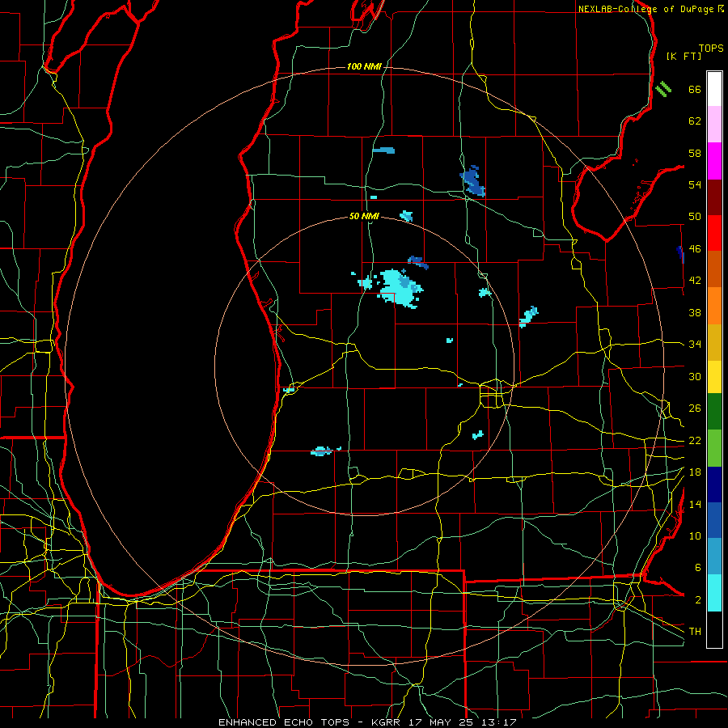This screenshot has width=728, height=728.
Task: Click the 58 value on the scale
Action: (x=695, y=153)
